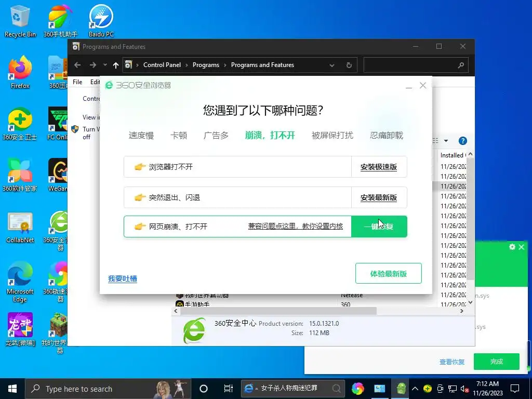Select the 速度慢 tab

[141, 136]
